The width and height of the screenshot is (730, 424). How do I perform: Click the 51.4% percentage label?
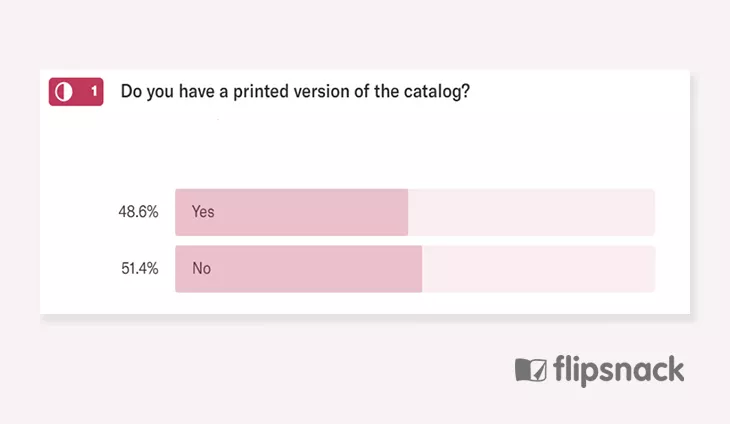pos(140,269)
